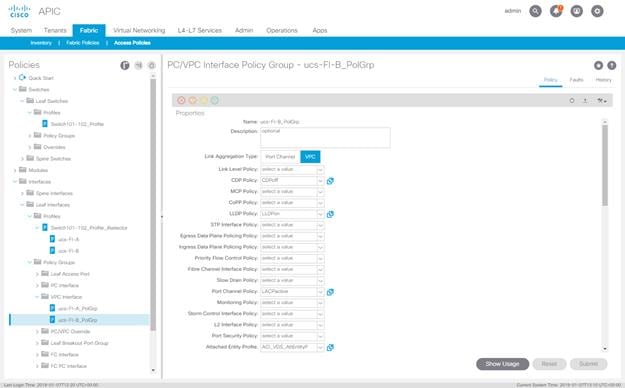
Task: Switch to the History tab
Action: click(603, 80)
